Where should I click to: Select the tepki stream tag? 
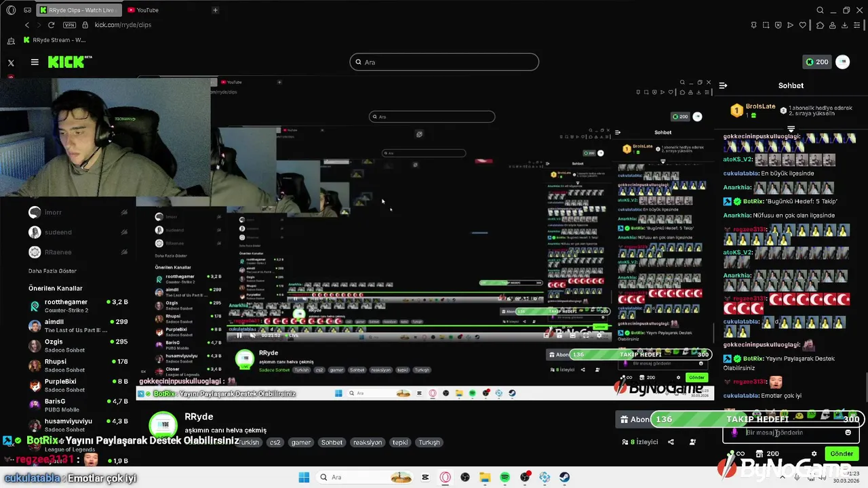click(x=400, y=443)
